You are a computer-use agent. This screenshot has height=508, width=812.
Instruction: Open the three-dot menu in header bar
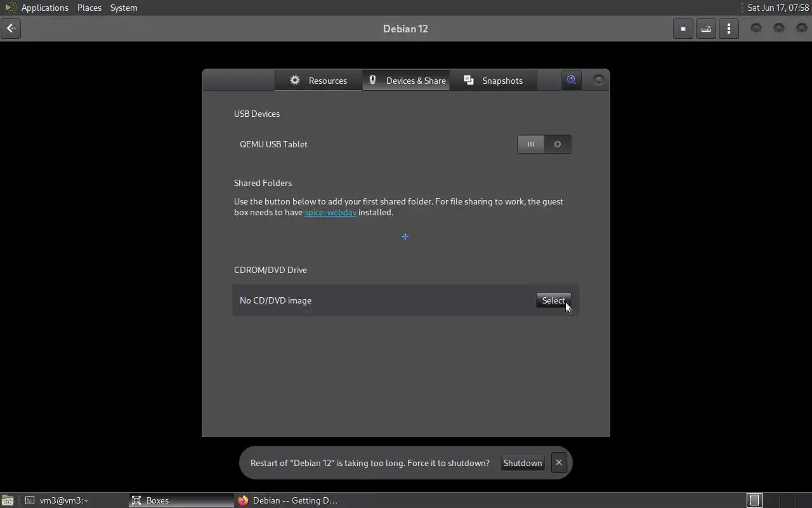(728, 29)
